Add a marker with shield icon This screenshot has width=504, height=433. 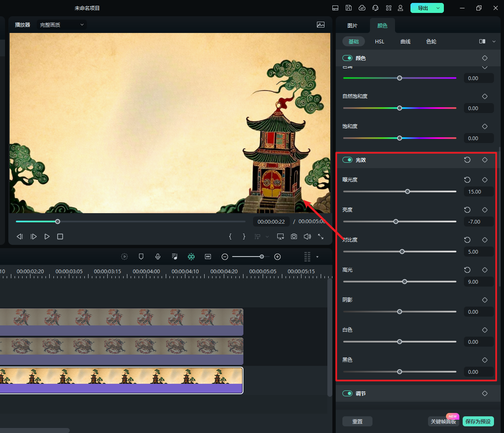141,257
